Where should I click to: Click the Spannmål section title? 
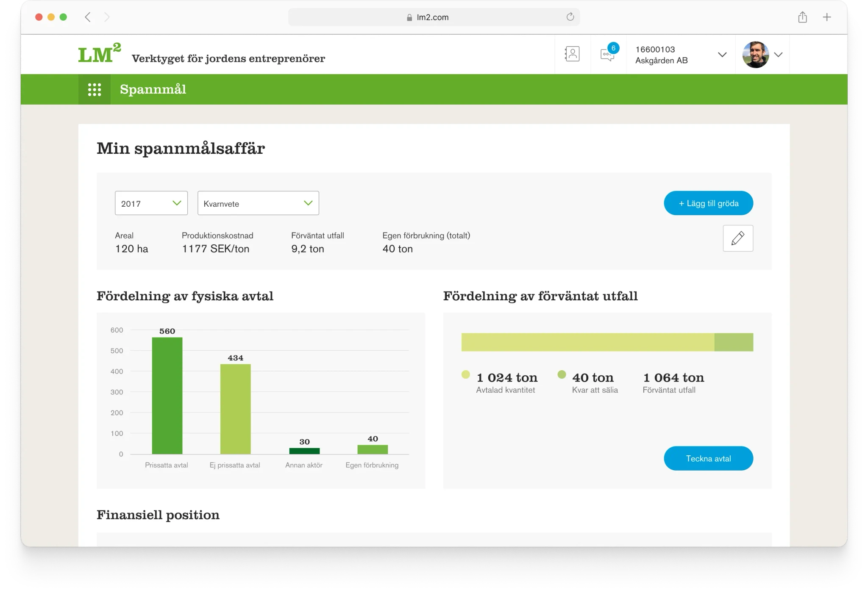click(x=153, y=89)
